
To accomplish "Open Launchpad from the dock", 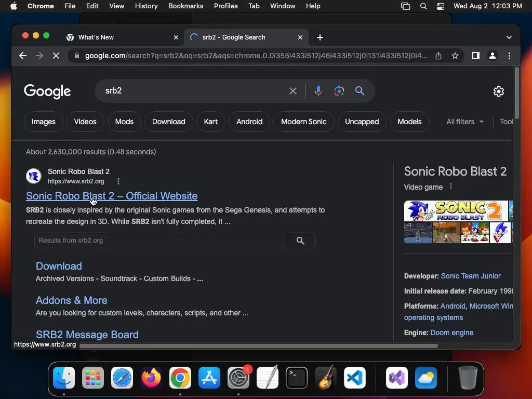I will point(93,378).
